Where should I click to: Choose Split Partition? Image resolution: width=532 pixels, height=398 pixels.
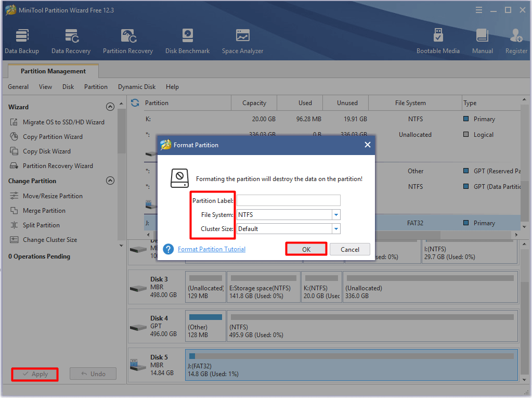click(x=35, y=225)
